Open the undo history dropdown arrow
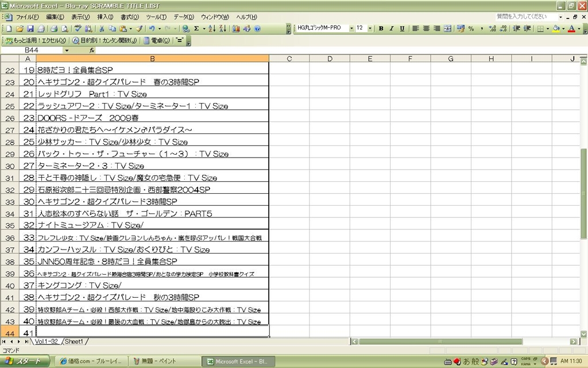Screen dimensions: 588x368 [160, 29]
